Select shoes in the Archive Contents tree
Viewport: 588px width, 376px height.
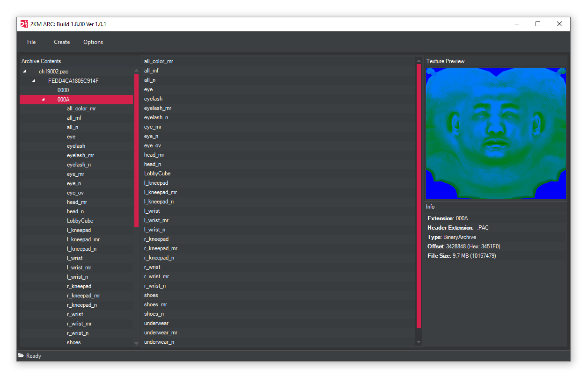73,342
